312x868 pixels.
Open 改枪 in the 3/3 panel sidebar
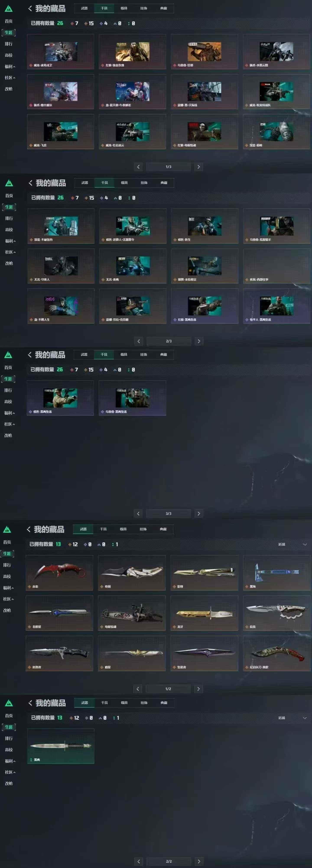click(8, 435)
